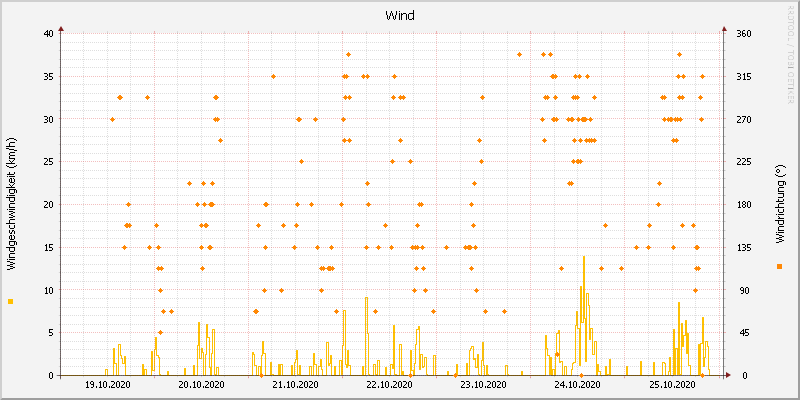Click right axis value 135
Screen dimensions: 800x400
744,247
